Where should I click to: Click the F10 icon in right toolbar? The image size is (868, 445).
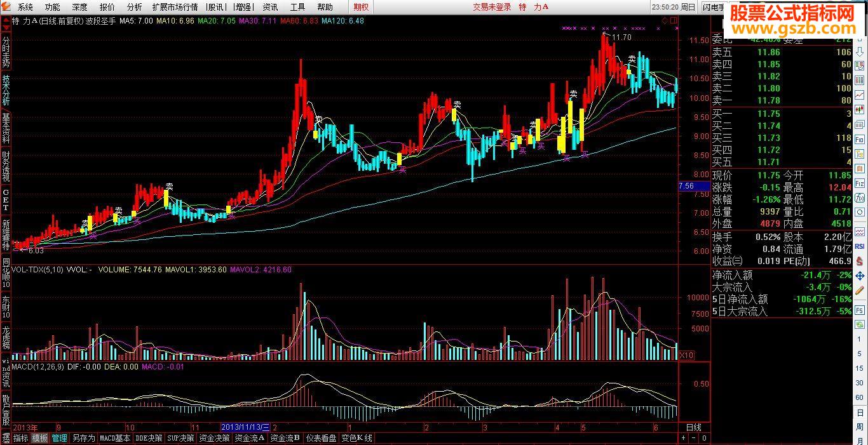pos(859,138)
